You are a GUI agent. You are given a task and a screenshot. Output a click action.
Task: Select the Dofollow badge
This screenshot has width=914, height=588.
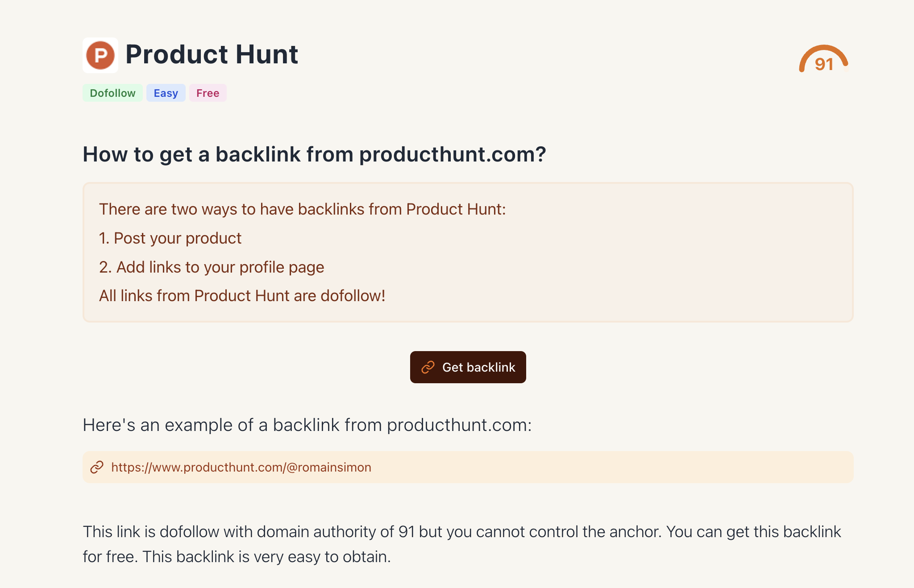point(112,93)
